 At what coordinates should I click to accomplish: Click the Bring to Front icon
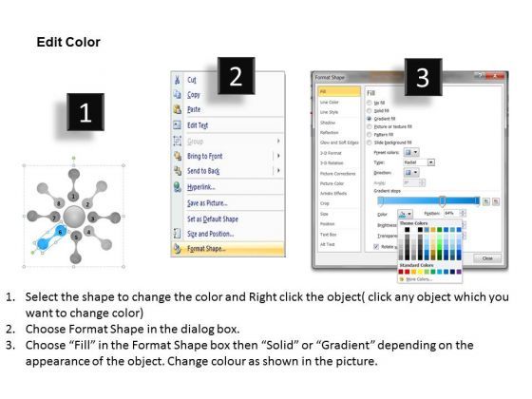tap(177, 156)
